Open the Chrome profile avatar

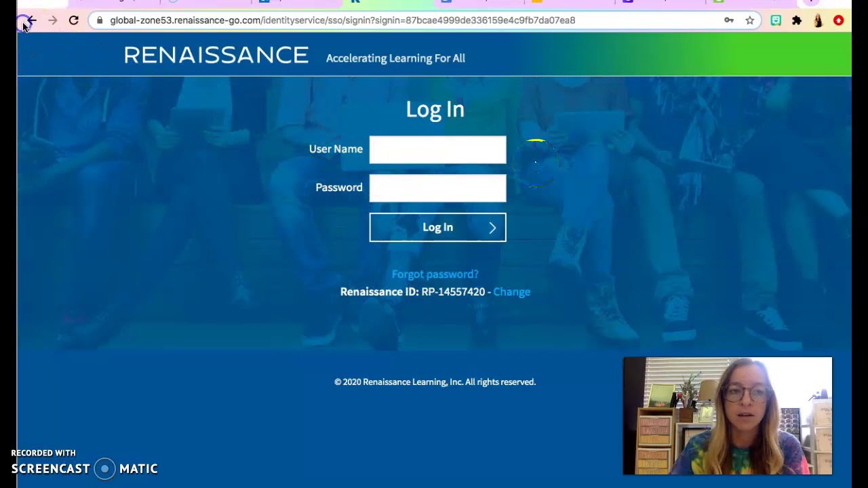[x=818, y=20]
